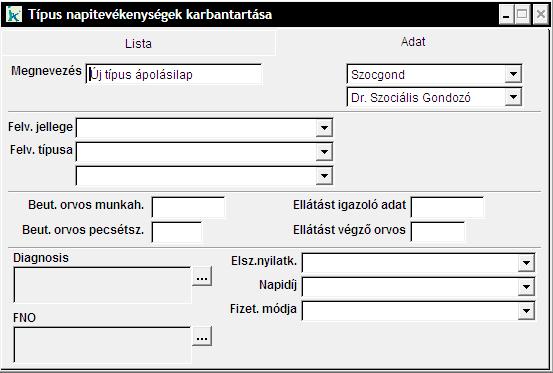Expand the Elsz.nyilatk. dropdown
The image size is (553, 373).
tap(418, 263)
